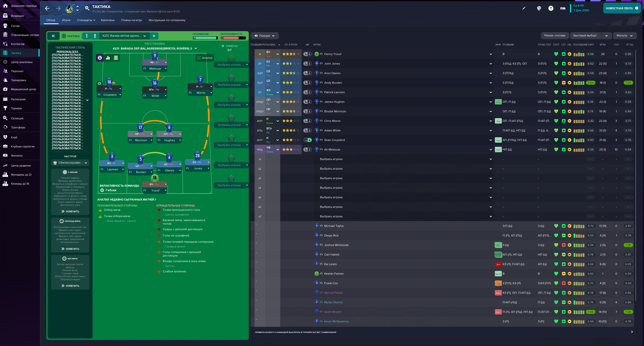The image size is (644, 346).
Task: Sort by ИГРОК column header
Action: [x=317, y=44]
